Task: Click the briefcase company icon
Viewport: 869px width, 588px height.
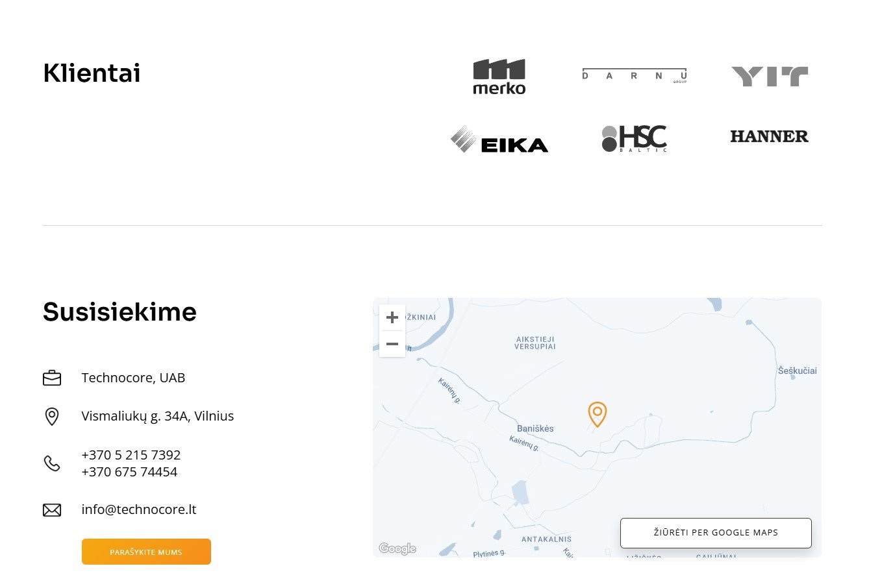Action: tap(52, 378)
